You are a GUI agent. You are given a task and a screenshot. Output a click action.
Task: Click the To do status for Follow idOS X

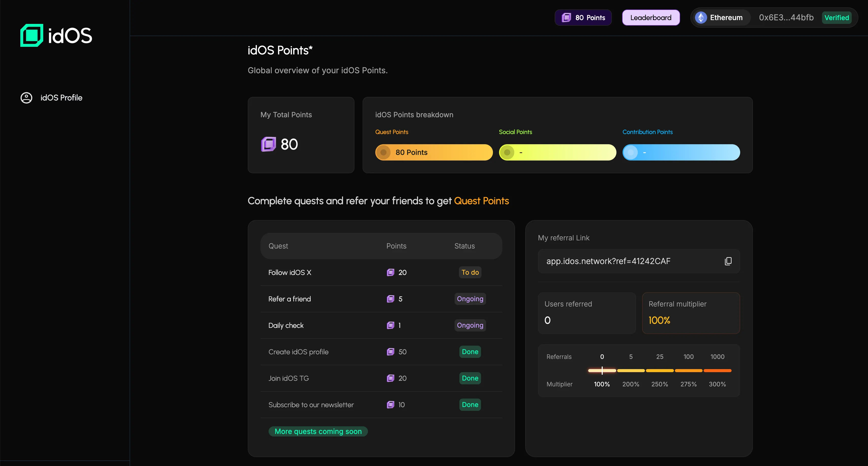(470, 272)
